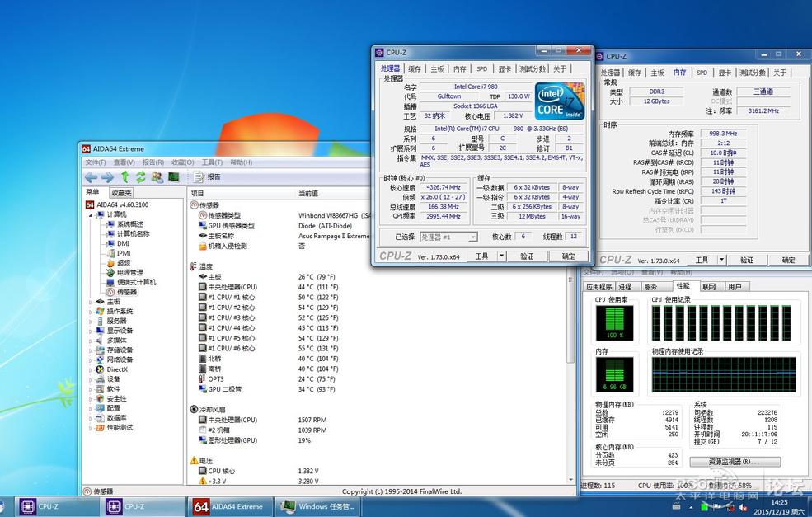This screenshot has height=517, width=812.
Task: Collapse the 计算机 tree node
Action: pyautogui.click(x=92, y=214)
